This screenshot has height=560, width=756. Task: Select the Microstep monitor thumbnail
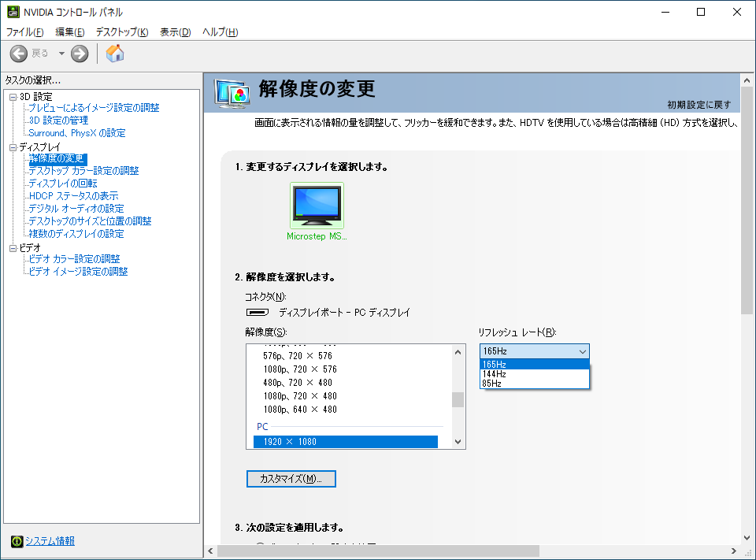tap(317, 206)
